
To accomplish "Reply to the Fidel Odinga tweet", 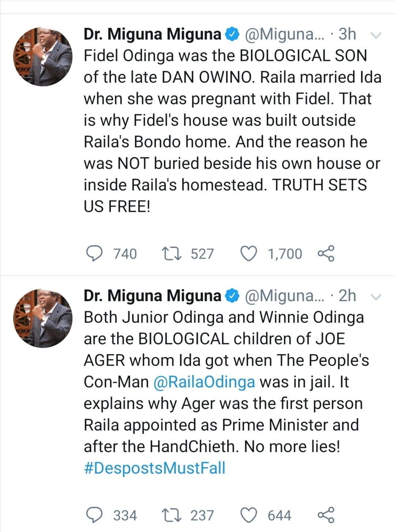I will tap(94, 254).
